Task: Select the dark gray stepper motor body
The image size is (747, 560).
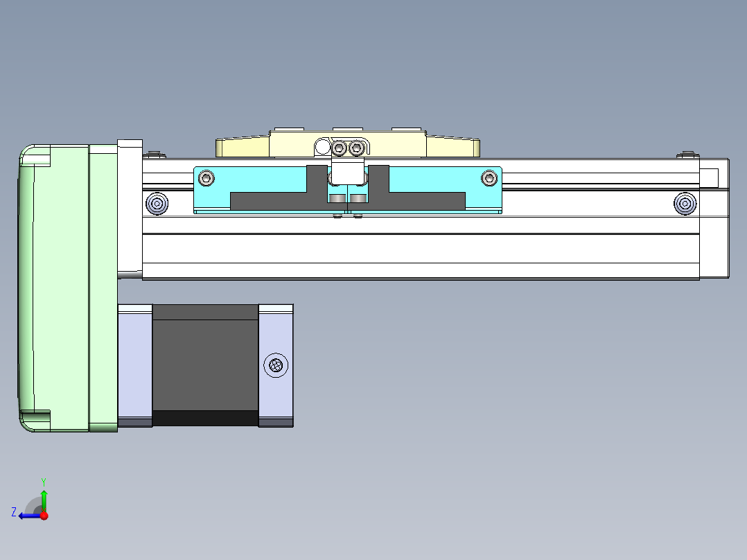Action: [205, 365]
